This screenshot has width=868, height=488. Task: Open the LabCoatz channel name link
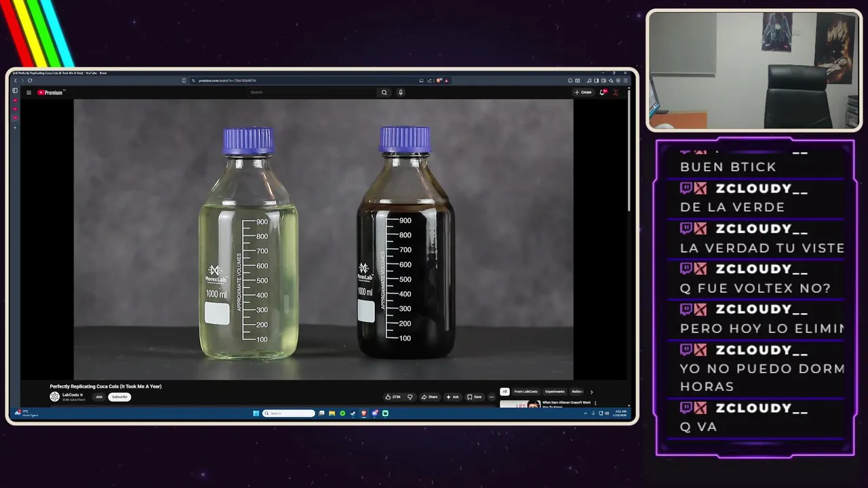[x=71, y=394]
